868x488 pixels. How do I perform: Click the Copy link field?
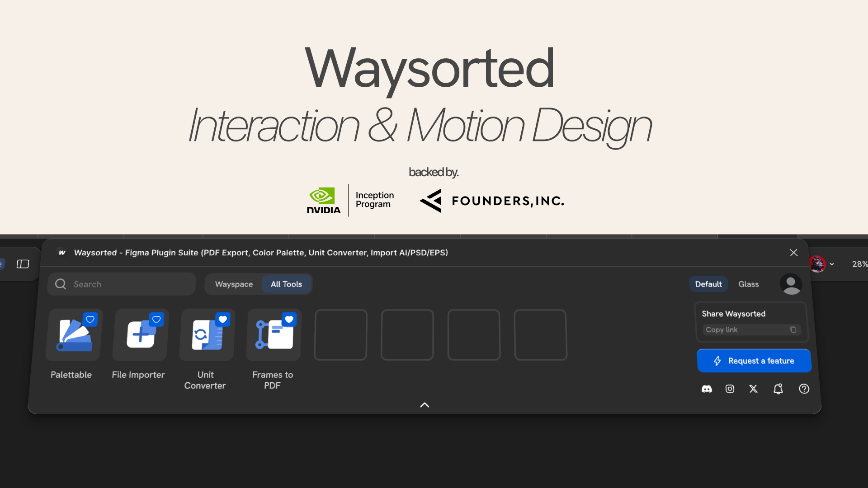[751, 330]
